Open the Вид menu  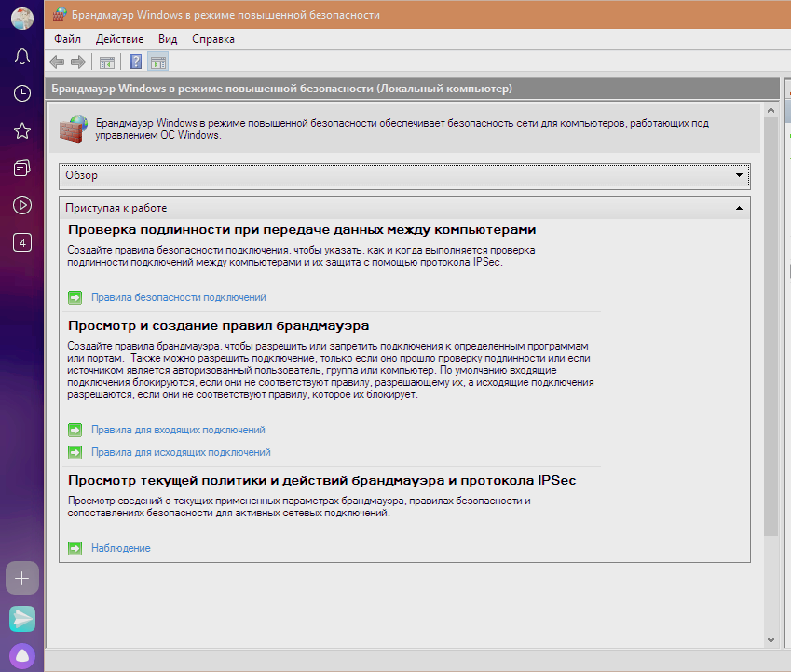click(x=168, y=39)
